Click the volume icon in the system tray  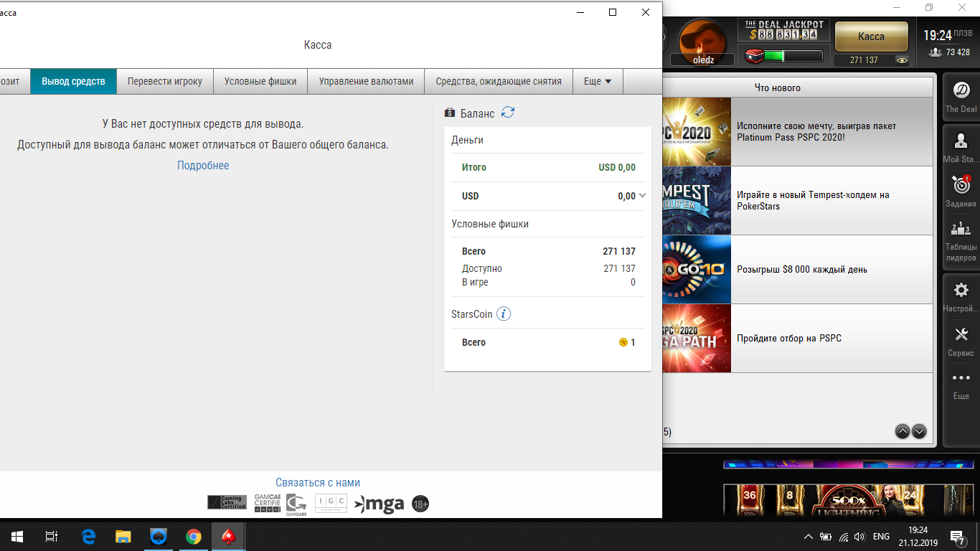859,536
